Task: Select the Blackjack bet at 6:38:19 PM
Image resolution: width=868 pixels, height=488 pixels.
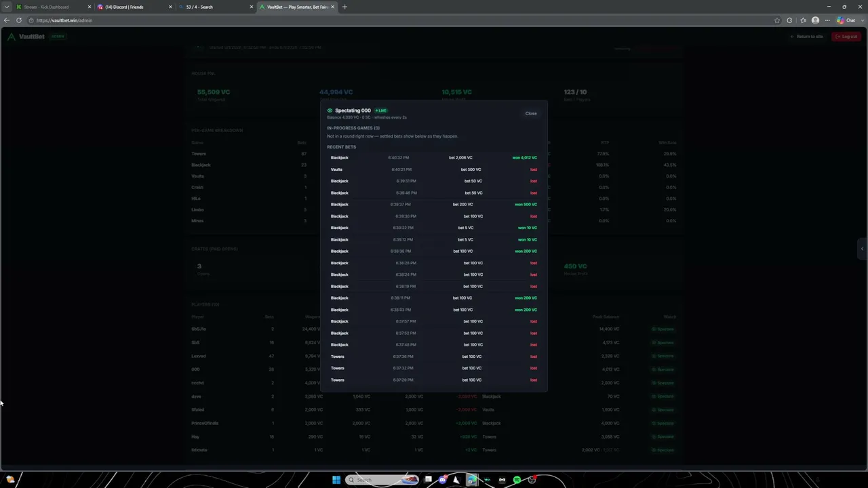Action: (x=434, y=286)
